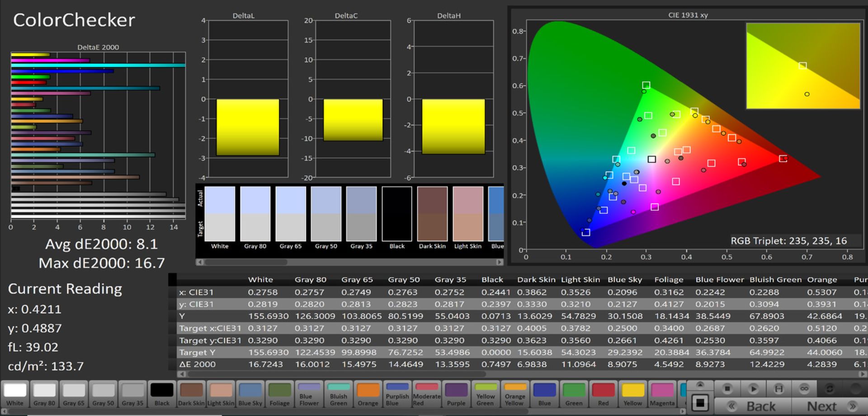
Task: Choose the Bluish Green swatch
Action: (x=338, y=394)
